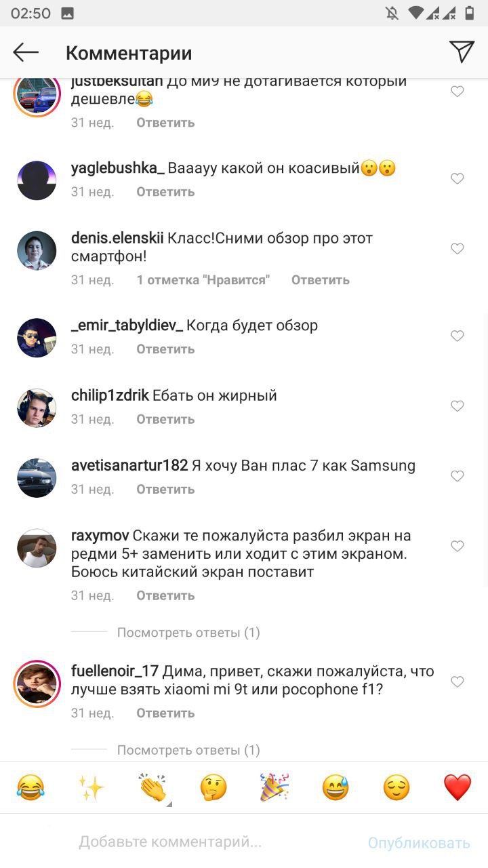
Task: Insert the party popper emoji
Action: [x=274, y=787]
